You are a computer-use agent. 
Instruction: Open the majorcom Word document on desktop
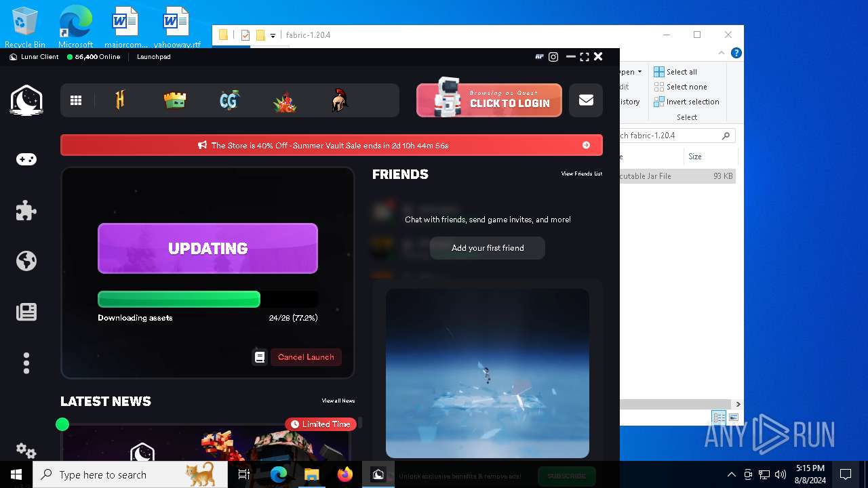(x=125, y=28)
